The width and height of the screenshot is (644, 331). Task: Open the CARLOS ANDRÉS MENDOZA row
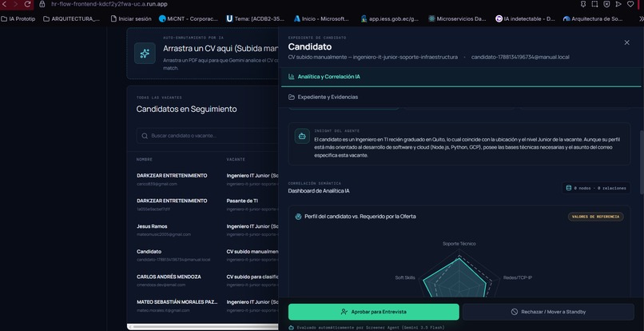(x=203, y=281)
